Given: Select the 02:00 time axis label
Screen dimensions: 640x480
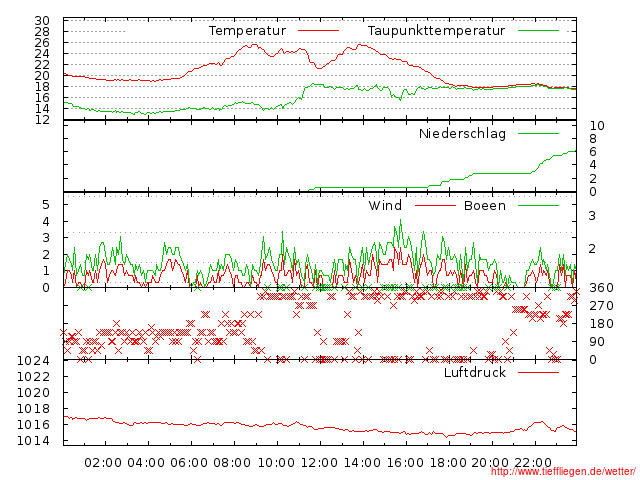Looking at the screenshot, I should (103, 463).
